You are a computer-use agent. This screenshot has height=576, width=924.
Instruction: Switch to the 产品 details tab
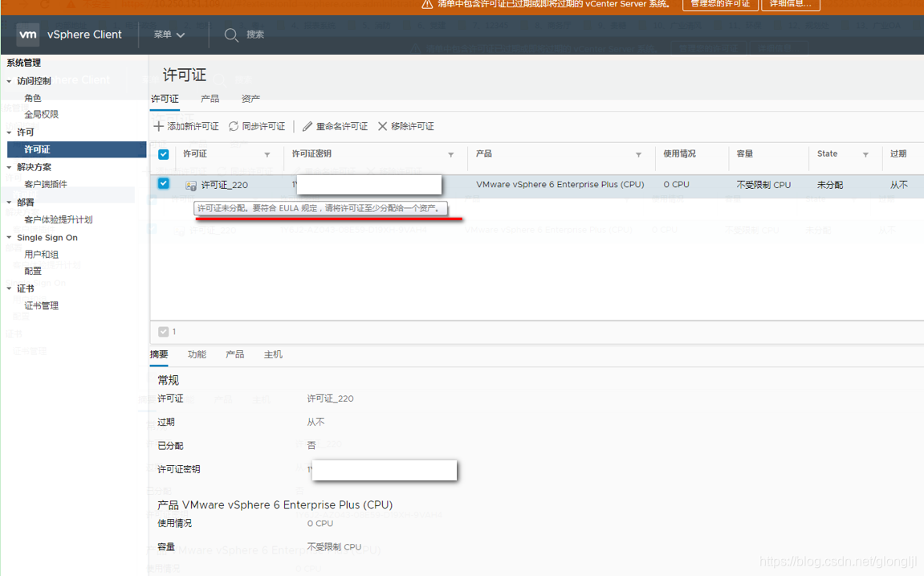(234, 354)
